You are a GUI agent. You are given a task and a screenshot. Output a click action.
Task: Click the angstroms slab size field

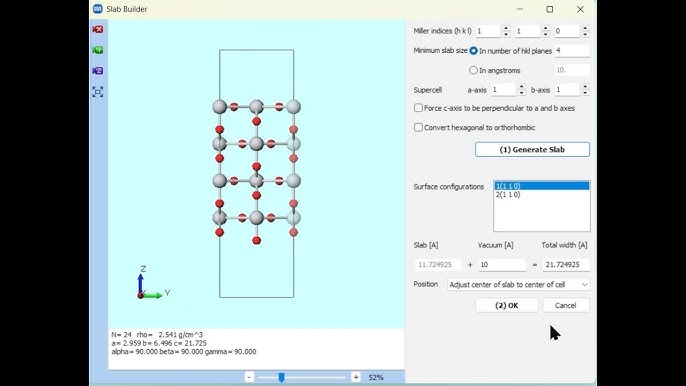pos(572,70)
